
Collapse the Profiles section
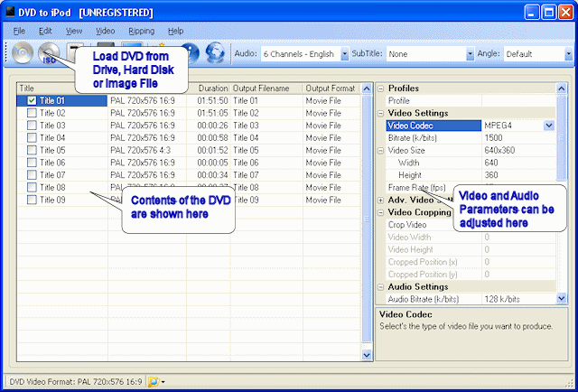pyautogui.click(x=380, y=89)
